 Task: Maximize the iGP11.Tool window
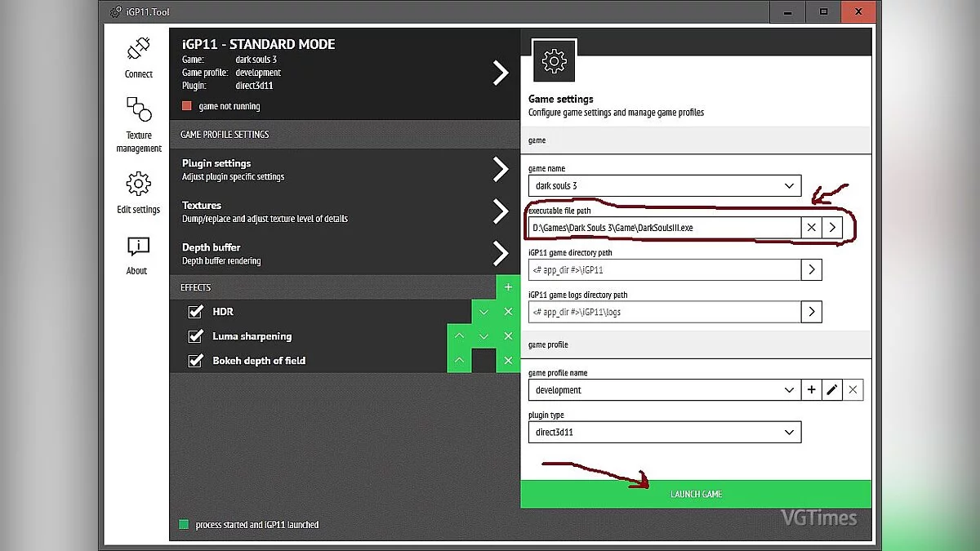(x=823, y=11)
